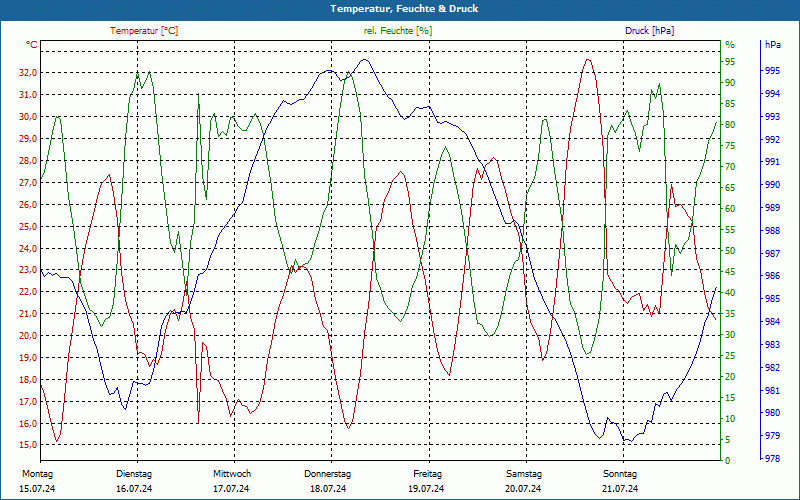Click the date '18.07.24' on the time axis
Image resolution: width=800 pixels, height=500 pixels.
tap(328, 489)
